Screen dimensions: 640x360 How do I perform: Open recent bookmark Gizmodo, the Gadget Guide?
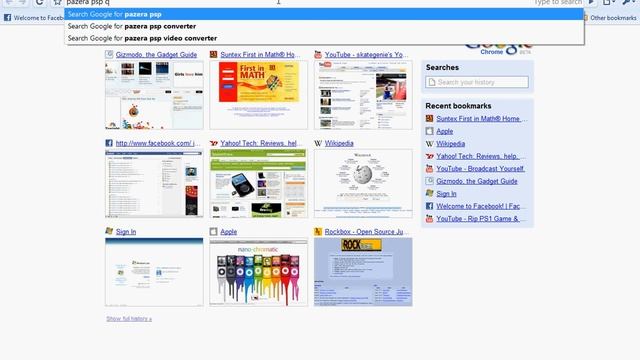tap(477, 181)
